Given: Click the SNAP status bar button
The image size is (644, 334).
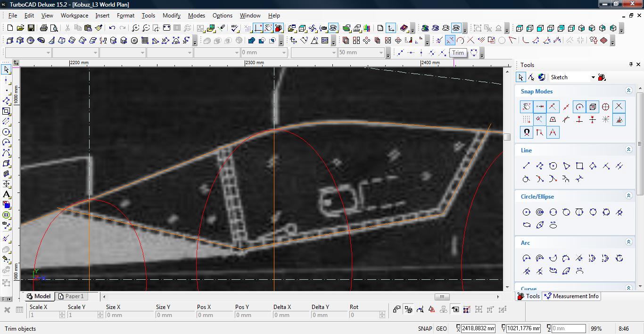Looking at the screenshot, I should pyautogui.click(x=425, y=329).
